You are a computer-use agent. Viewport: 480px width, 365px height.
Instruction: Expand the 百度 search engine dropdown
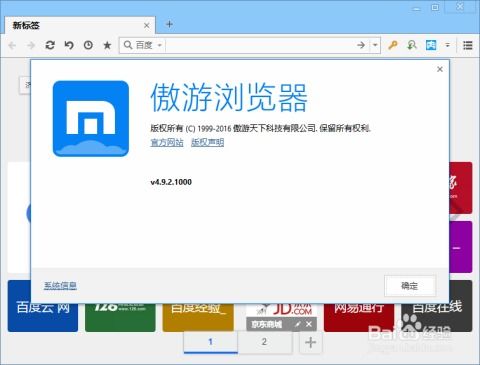(160, 45)
